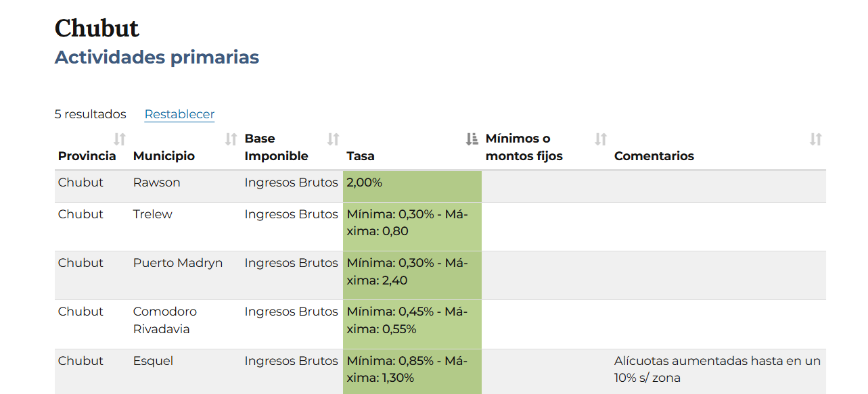868x394 pixels.
Task: Sort table using the Municipio sort arrows
Action: (231, 139)
